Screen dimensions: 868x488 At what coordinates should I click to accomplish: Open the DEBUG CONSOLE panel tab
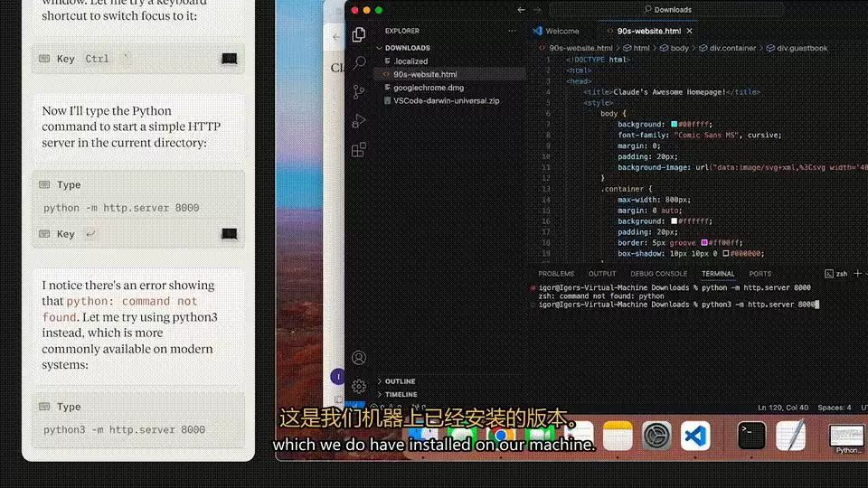click(x=658, y=274)
